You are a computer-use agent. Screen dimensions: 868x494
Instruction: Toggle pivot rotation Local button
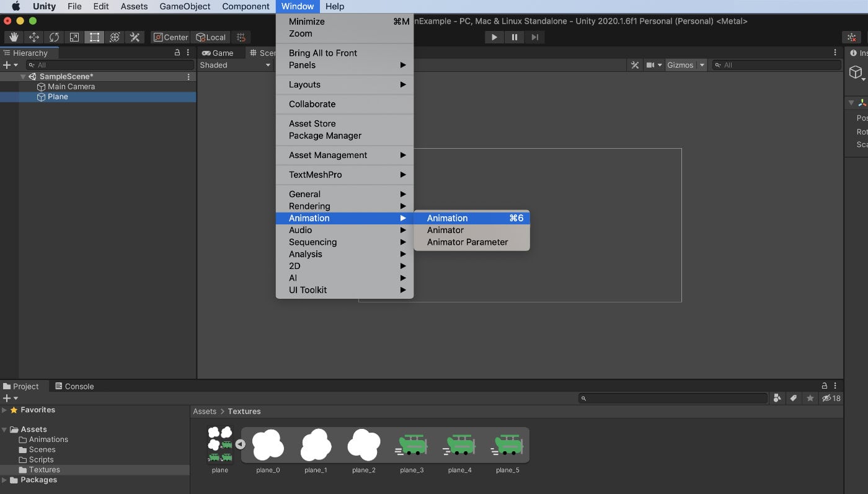click(x=211, y=37)
